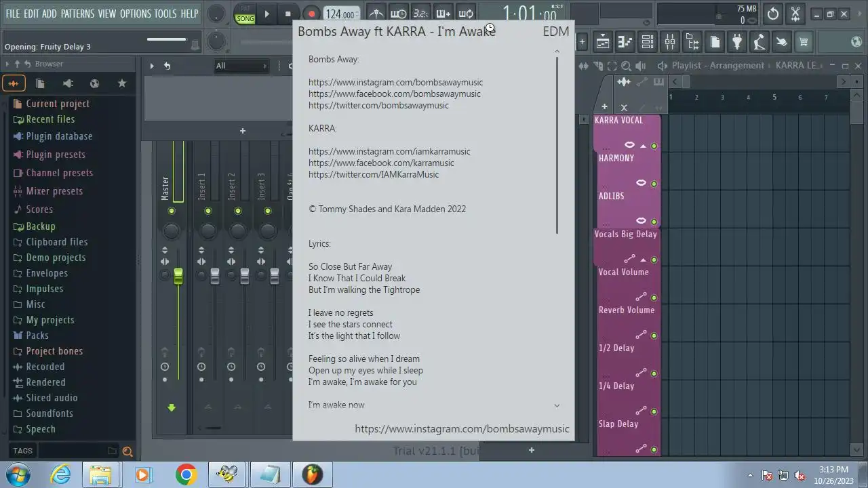
Task: Open the FILE menu
Action: click(x=13, y=14)
